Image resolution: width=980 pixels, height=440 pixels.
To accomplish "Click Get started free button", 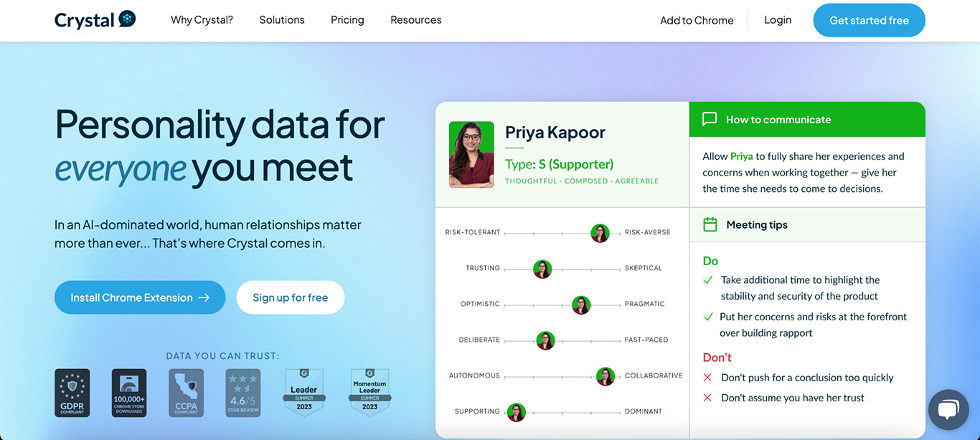I will coord(869,20).
